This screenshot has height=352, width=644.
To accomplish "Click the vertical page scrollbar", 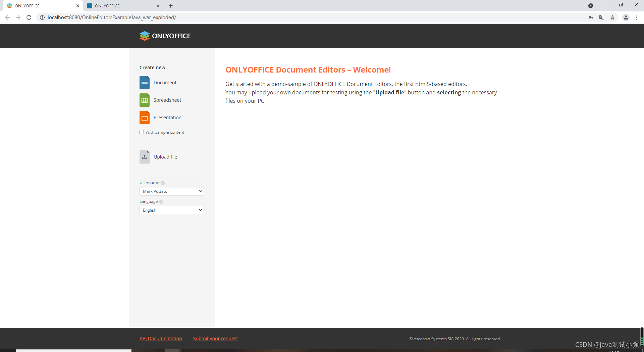I will [x=642, y=337].
